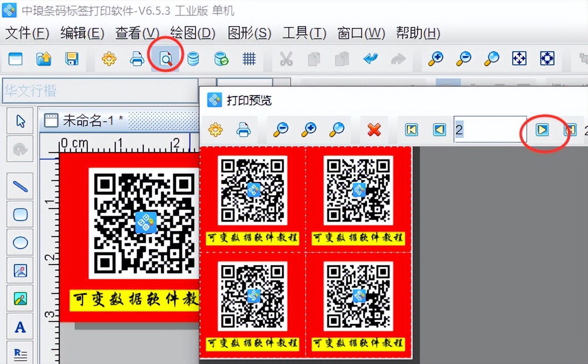The height and width of the screenshot is (364, 588).
Task: Undo the last action
Action: click(x=371, y=59)
